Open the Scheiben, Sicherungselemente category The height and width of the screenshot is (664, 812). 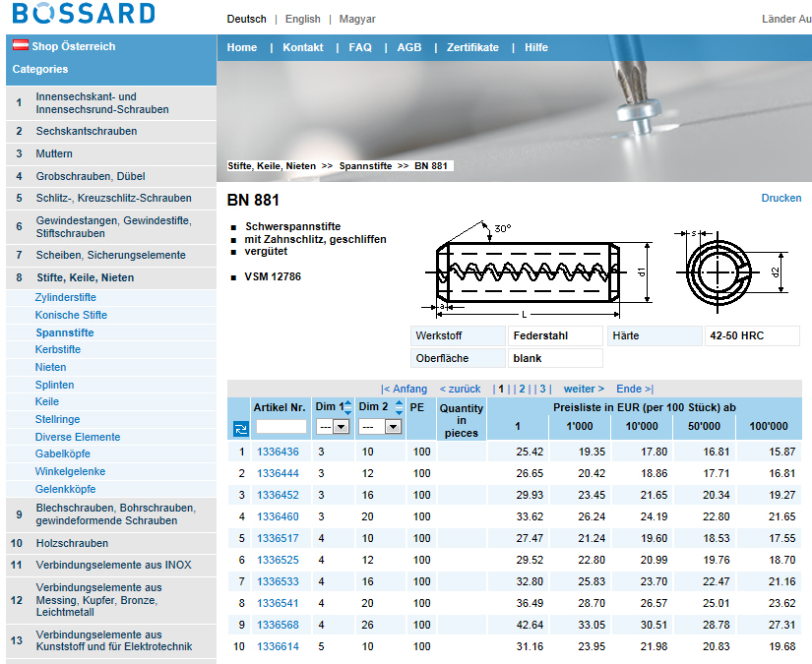110,255
